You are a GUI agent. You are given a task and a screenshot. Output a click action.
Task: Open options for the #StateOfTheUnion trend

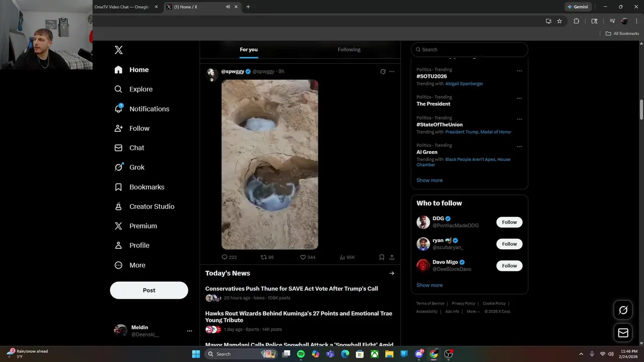click(x=519, y=119)
